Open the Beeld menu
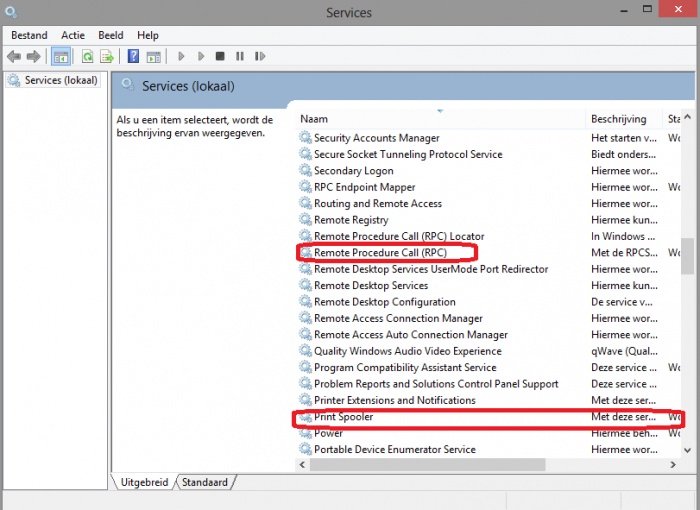The width and height of the screenshot is (700, 510). pos(111,35)
